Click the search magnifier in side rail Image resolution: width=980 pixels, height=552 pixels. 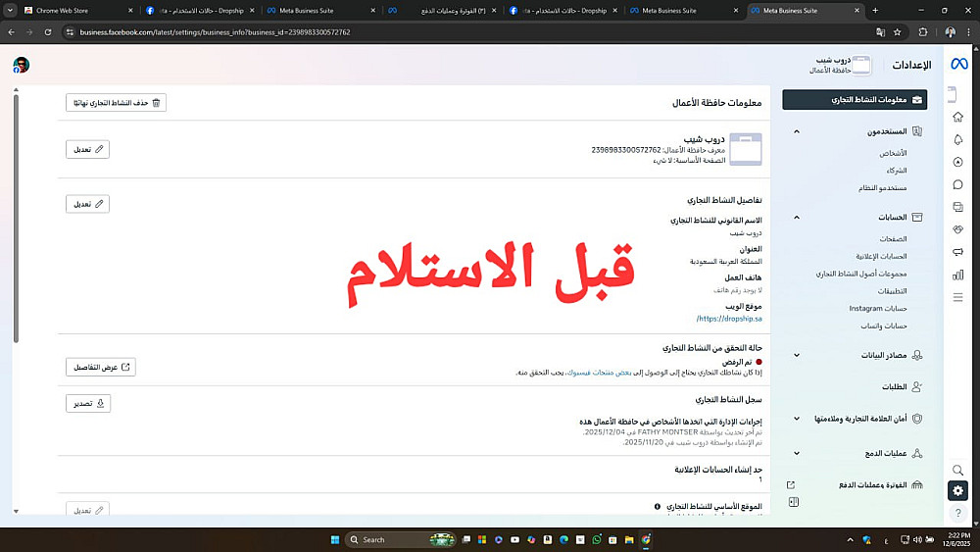pyautogui.click(x=957, y=470)
